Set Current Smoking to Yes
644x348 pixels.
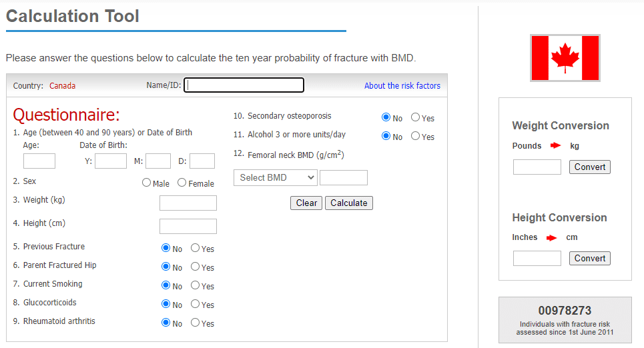(x=195, y=285)
